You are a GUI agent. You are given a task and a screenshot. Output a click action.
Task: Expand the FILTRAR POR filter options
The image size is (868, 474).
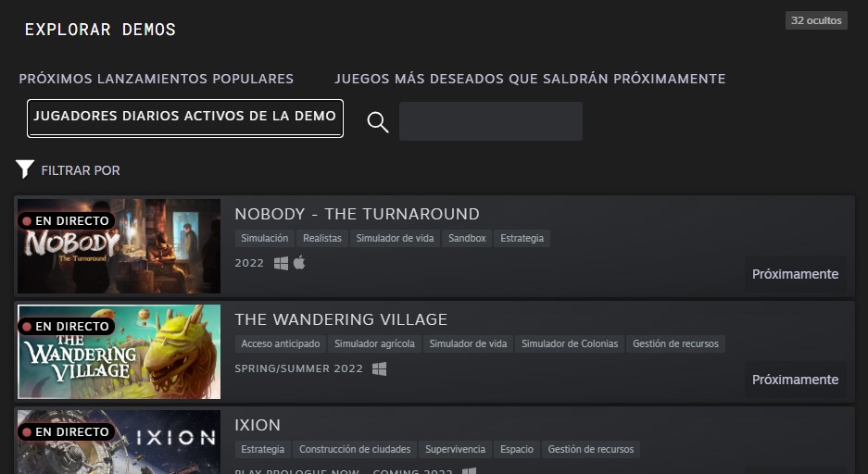(x=81, y=170)
